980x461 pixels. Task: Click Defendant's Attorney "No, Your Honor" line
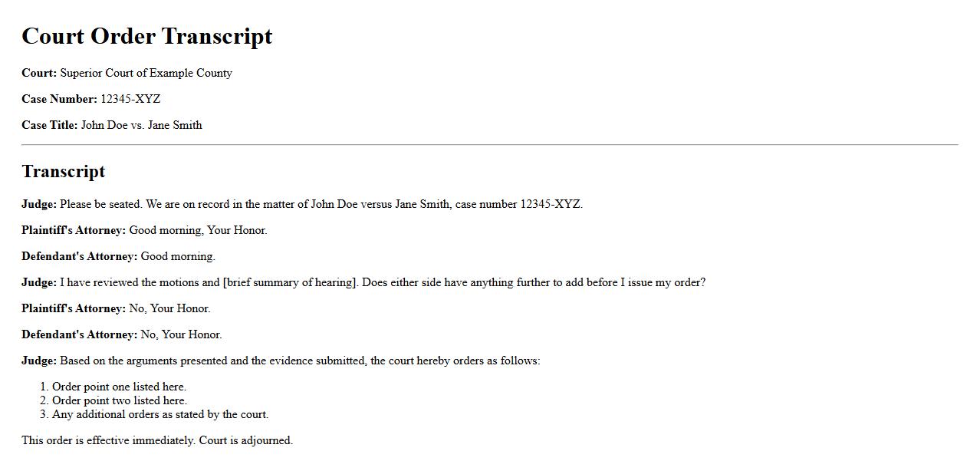[181, 334]
